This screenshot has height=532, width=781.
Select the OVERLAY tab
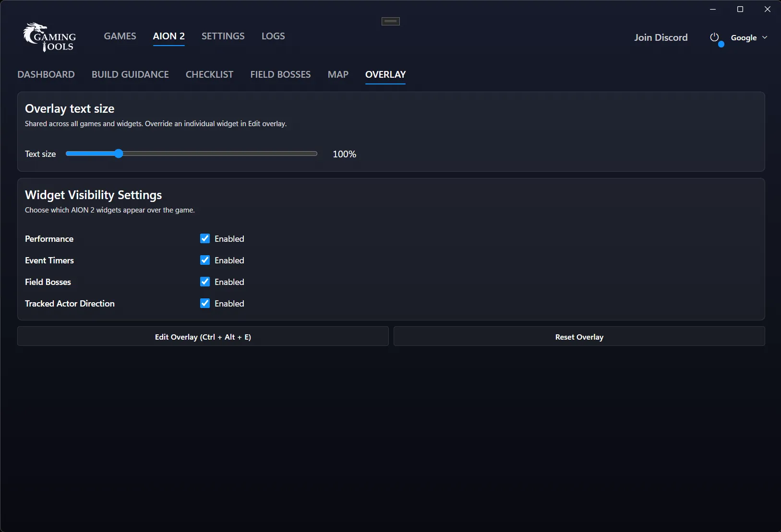point(385,74)
